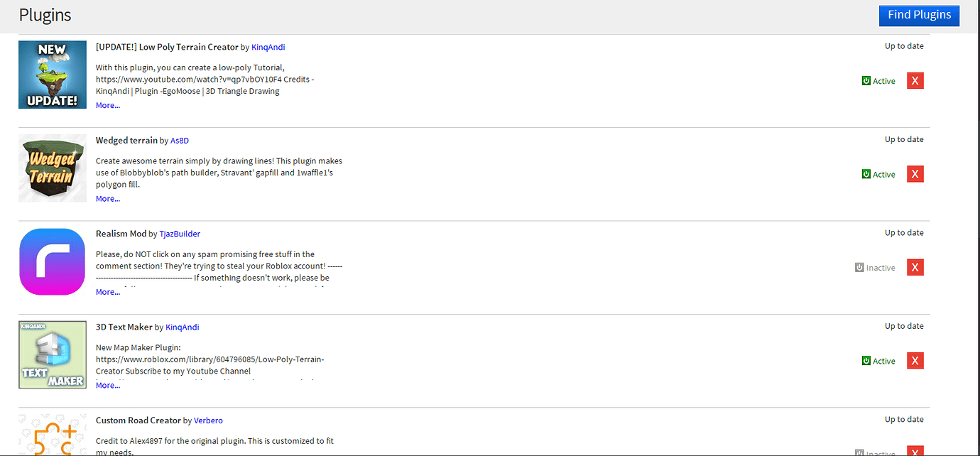Open the 3D Text Maker plugin icon
This screenshot has height=456, width=980.
52,354
